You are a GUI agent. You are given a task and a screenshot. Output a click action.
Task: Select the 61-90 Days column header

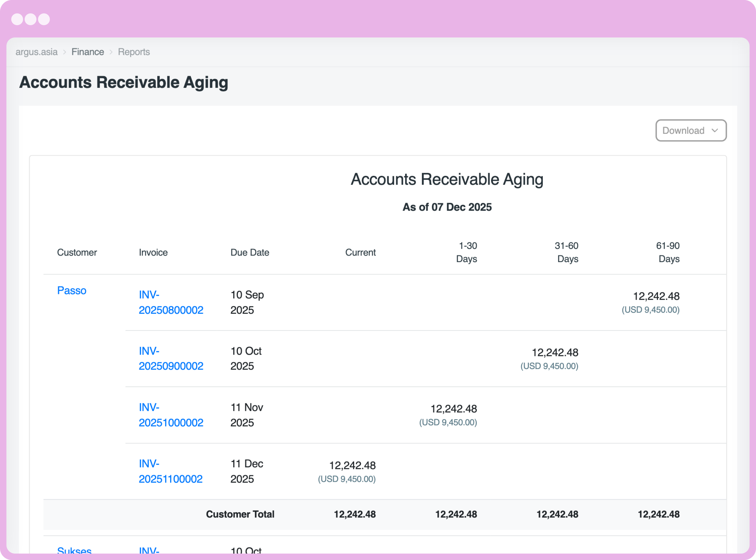pyautogui.click(x=668, y=252)
